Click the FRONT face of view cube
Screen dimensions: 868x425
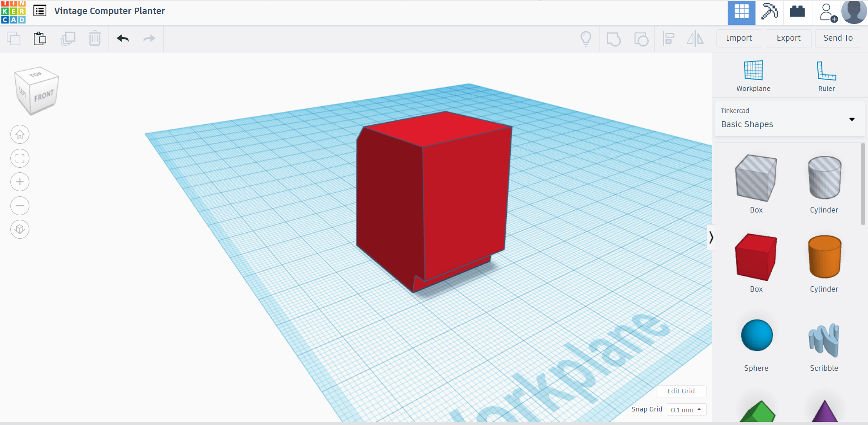(44, 96)
